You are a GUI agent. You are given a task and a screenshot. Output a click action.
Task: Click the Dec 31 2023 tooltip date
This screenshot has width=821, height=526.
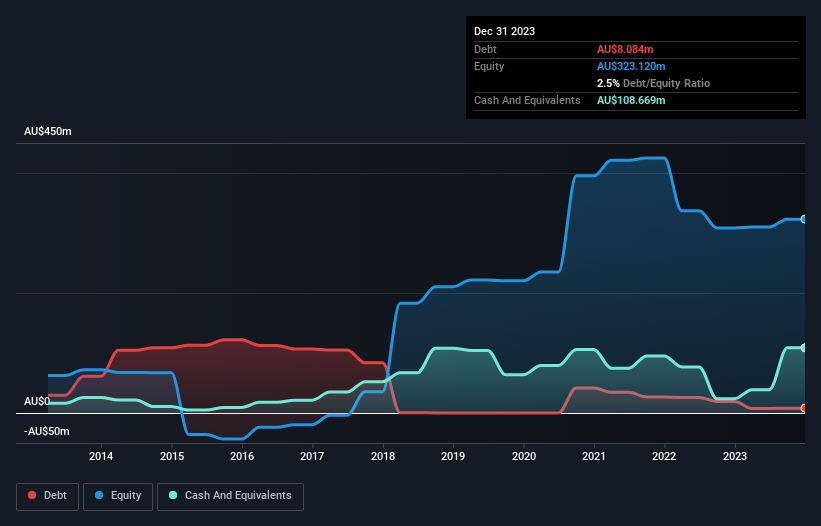click(x=504, y=31)
